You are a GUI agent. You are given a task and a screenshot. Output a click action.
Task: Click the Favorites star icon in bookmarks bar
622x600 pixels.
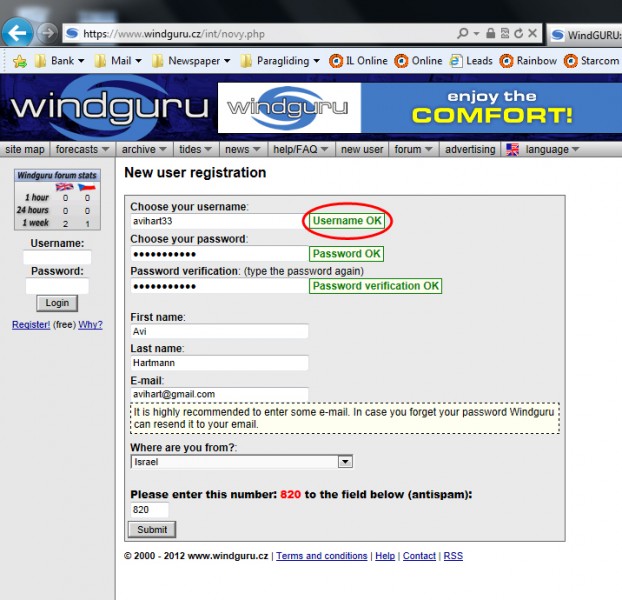click(x=20, y=61)
